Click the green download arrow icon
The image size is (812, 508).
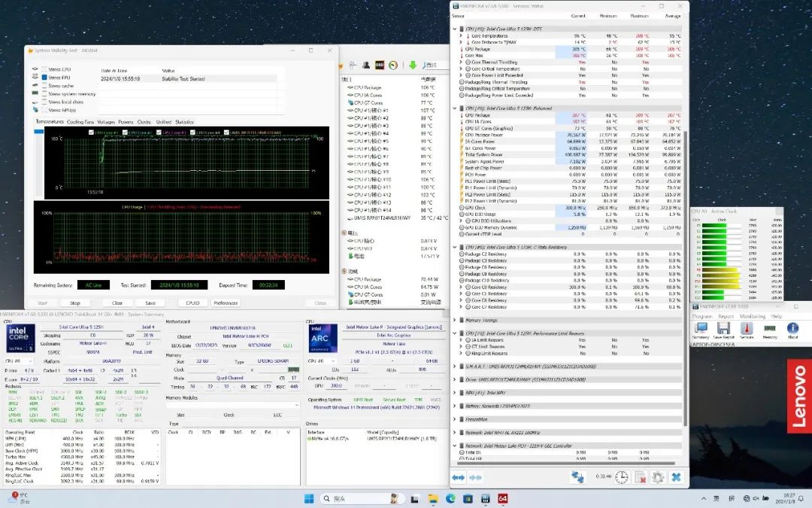[x=411, y=65]
